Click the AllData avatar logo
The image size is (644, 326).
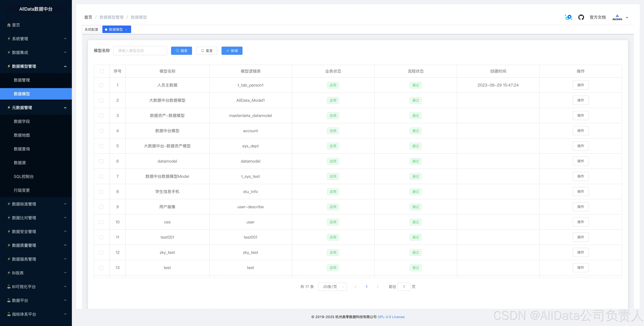coord(617,18)
